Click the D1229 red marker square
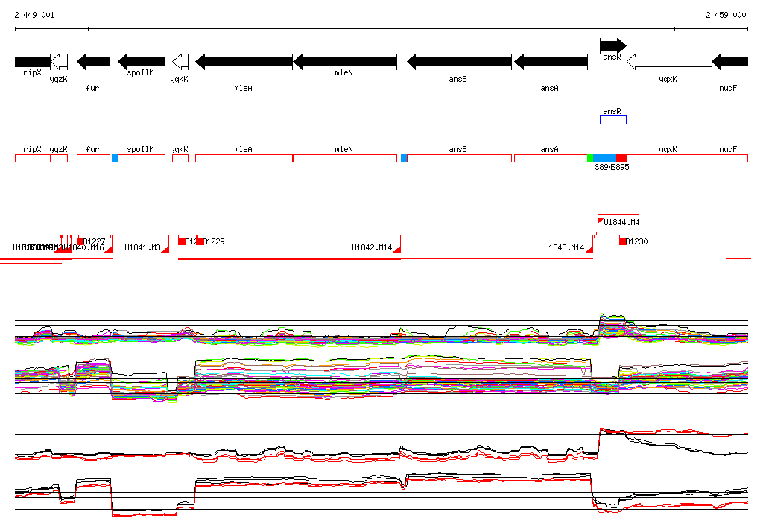This screenshot has width=763, height=532. pyautogui.click(x=200, y=241)
